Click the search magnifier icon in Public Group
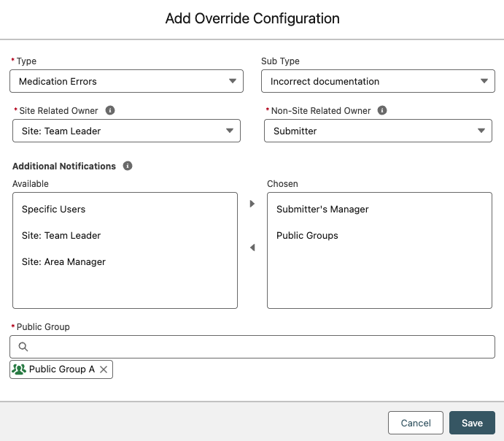Screen dimensions: 504x441 pyautogui.click(x=23, y=347)
